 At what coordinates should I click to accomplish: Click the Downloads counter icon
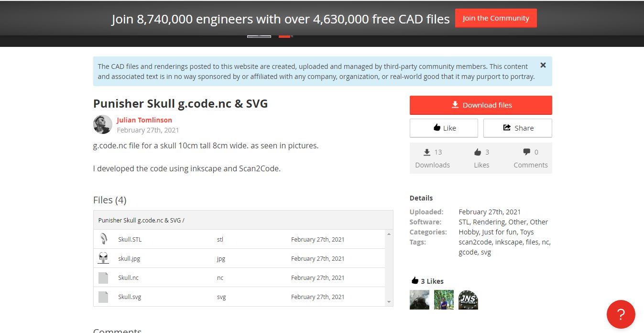427,152
